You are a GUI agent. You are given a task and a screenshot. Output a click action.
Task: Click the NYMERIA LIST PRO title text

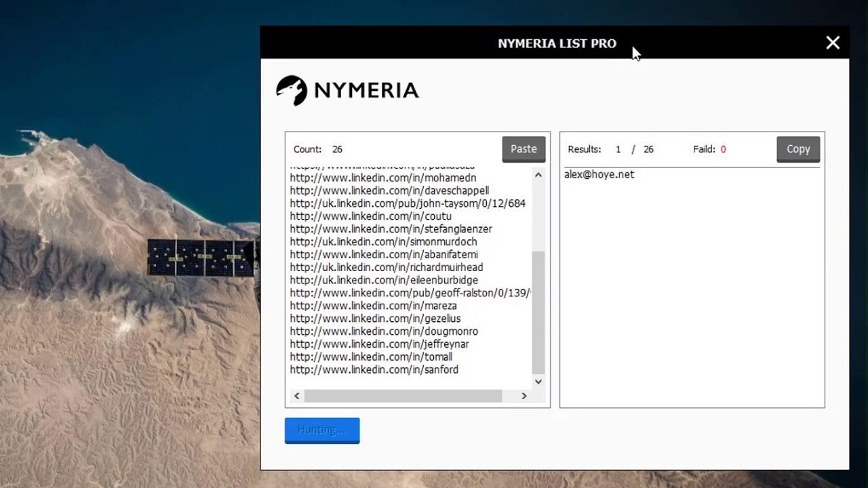(x=557, y=43)
